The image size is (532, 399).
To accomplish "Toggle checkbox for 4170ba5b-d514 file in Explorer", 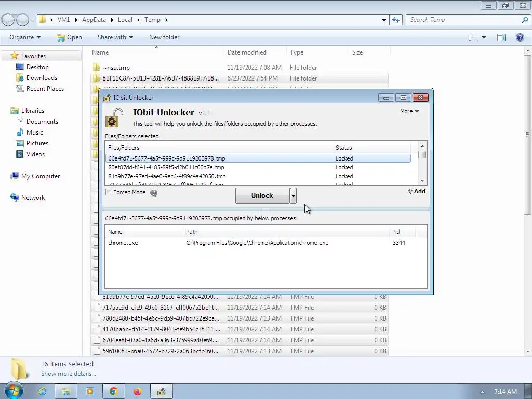I will 97,329.
